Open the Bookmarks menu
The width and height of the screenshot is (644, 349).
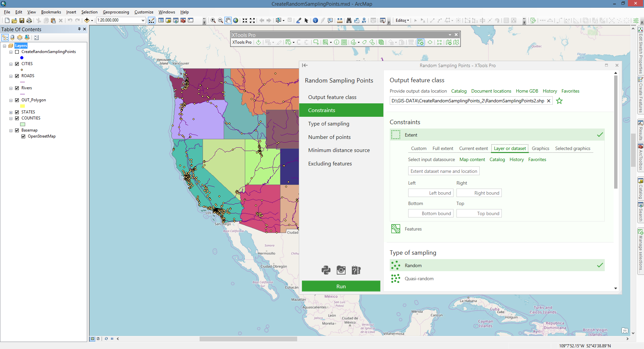[x=51, y=12]
